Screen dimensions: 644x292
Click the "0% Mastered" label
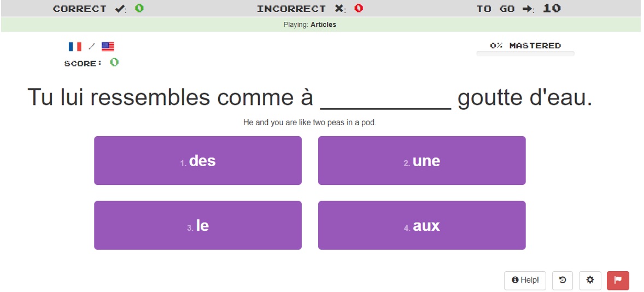(x=525, y=45)
